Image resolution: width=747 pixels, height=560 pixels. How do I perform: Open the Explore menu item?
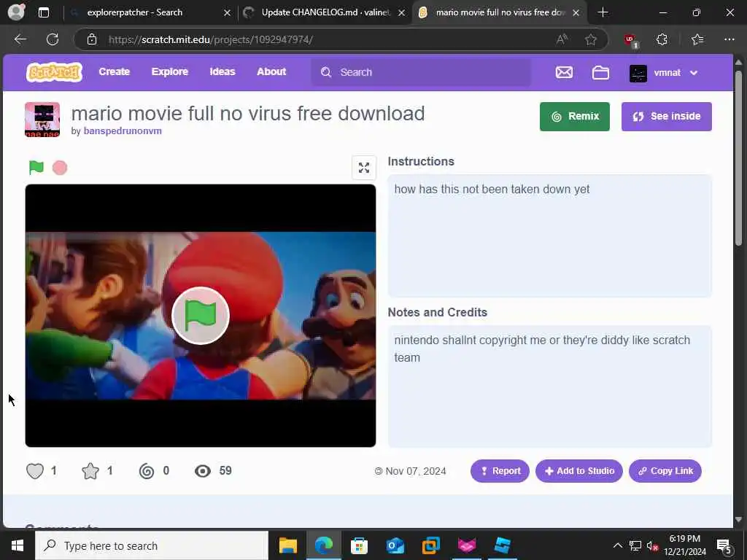click(169, 72)
